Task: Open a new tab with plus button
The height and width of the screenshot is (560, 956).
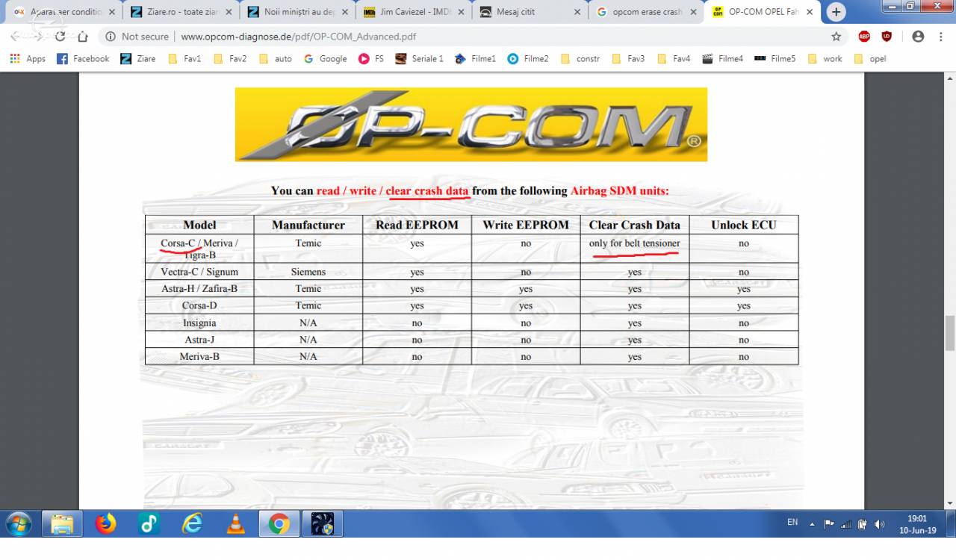Action: [836, 12]
